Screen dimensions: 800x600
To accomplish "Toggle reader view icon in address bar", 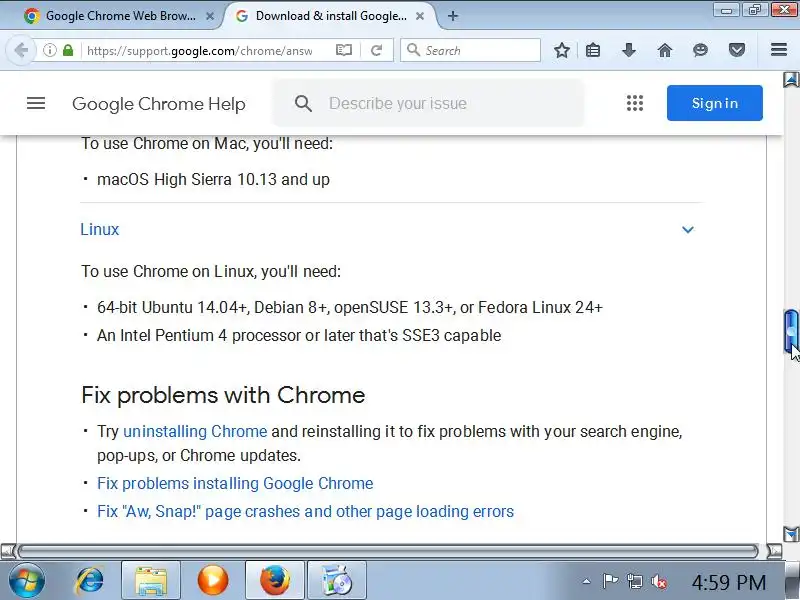I will pos(343,50).
